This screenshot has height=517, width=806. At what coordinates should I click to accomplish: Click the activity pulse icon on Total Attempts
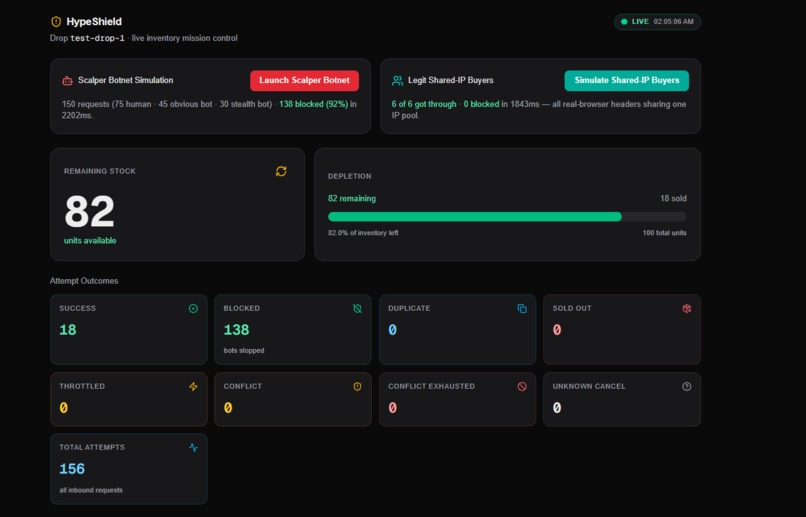pos(193,448)
